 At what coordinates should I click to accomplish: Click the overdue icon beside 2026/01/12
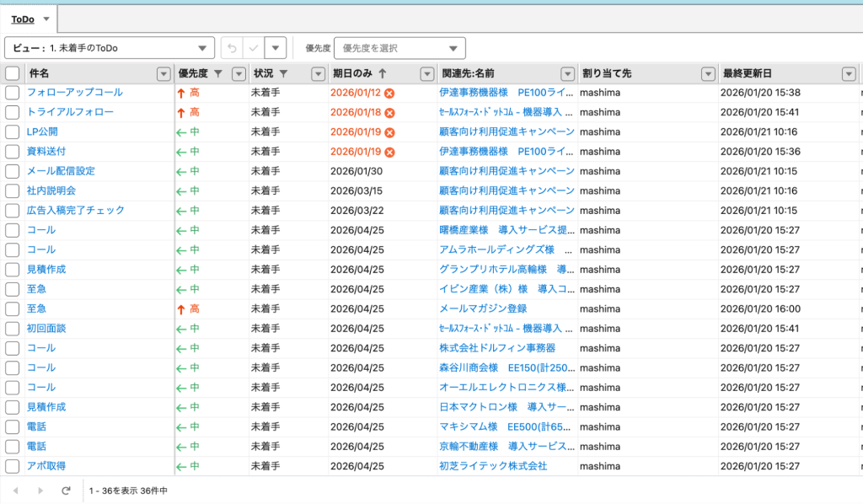point(389,93)
